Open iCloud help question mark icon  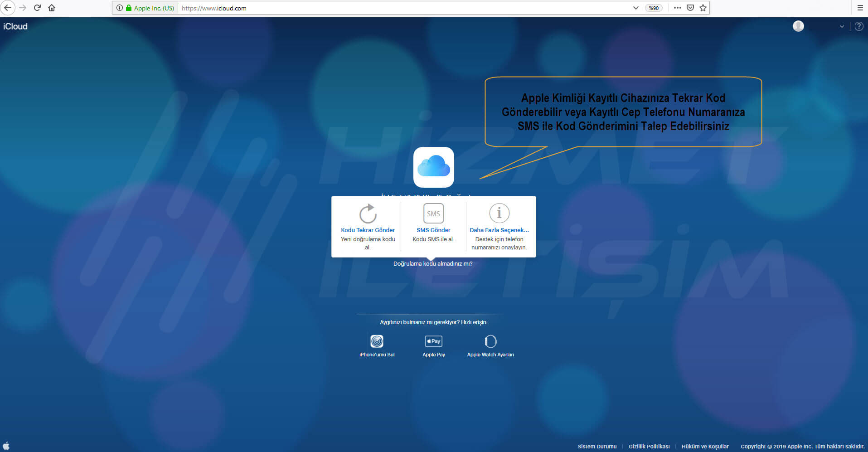859,26
